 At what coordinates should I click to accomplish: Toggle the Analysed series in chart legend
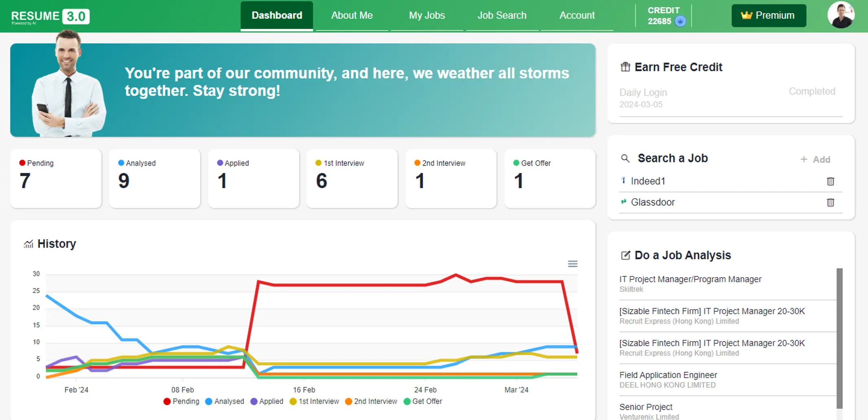click(x=225, y=401)
